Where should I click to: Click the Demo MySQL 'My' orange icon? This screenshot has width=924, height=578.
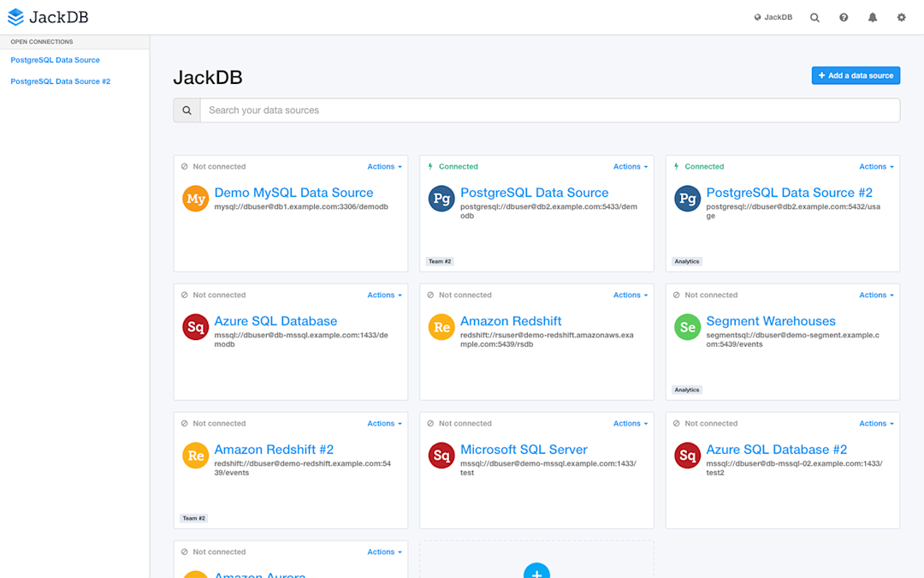pos(196,199)
